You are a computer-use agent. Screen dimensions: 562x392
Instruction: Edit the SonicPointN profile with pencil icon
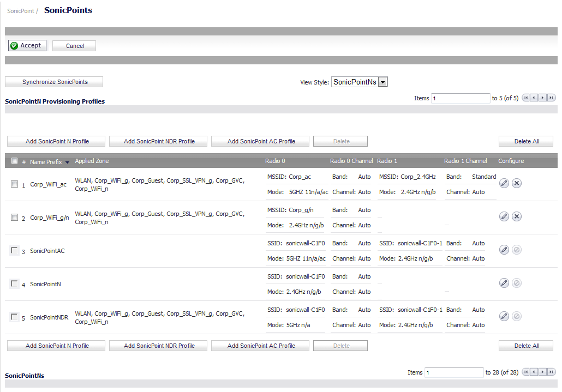pos(504,283)
